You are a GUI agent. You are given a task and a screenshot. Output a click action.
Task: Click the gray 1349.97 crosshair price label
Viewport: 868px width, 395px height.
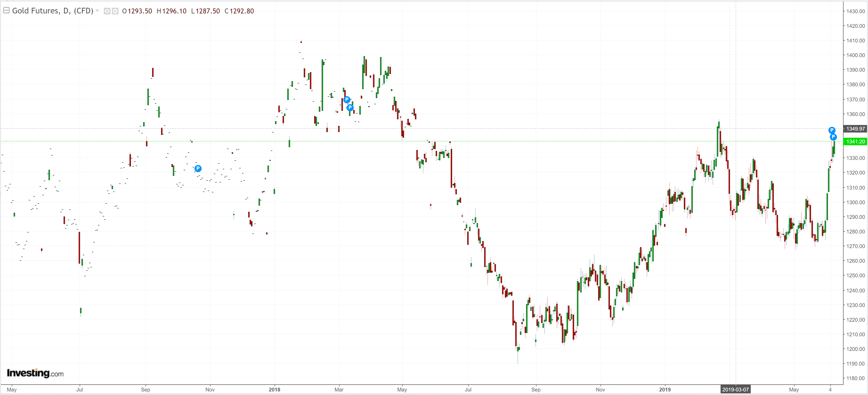click(855, 129)
